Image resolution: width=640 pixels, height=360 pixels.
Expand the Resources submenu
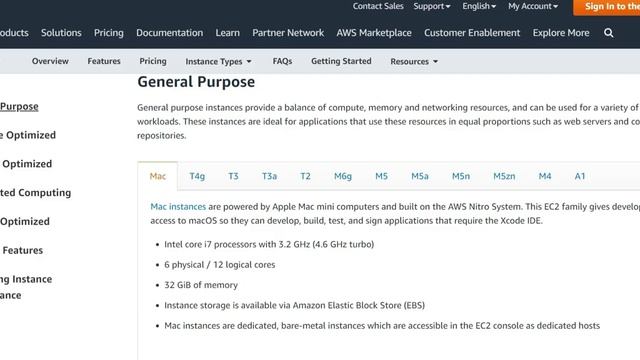[414, 62]
